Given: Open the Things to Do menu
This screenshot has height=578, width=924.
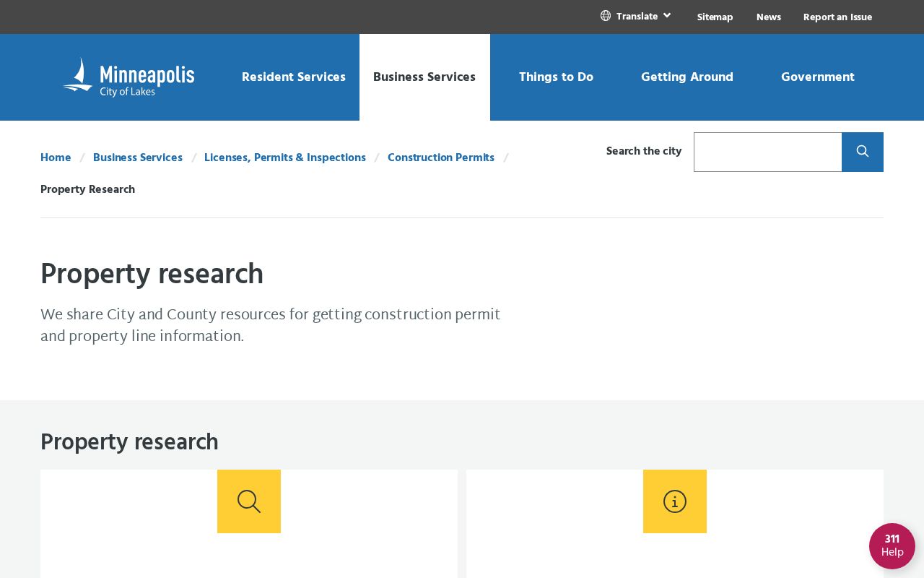Looking at the screenshot, I should coord(556,77).
